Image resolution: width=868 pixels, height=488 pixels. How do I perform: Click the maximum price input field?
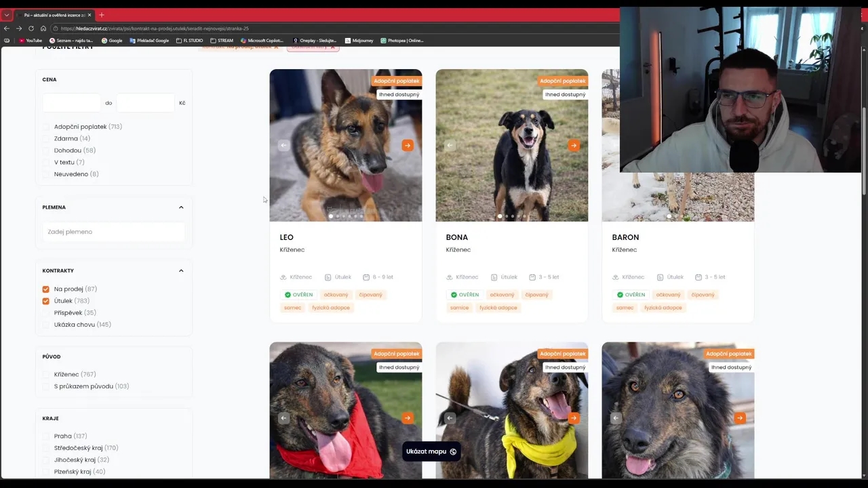pos(145,103)
